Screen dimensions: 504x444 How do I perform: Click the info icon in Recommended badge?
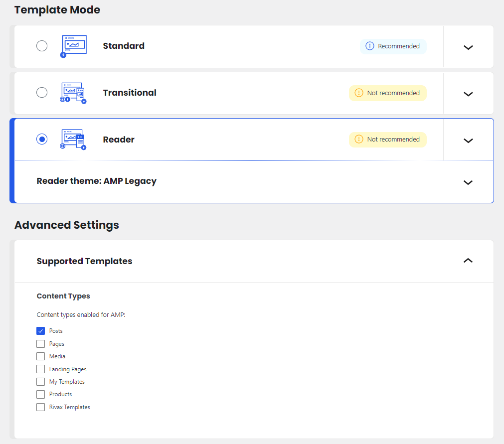tap(369, 46)
